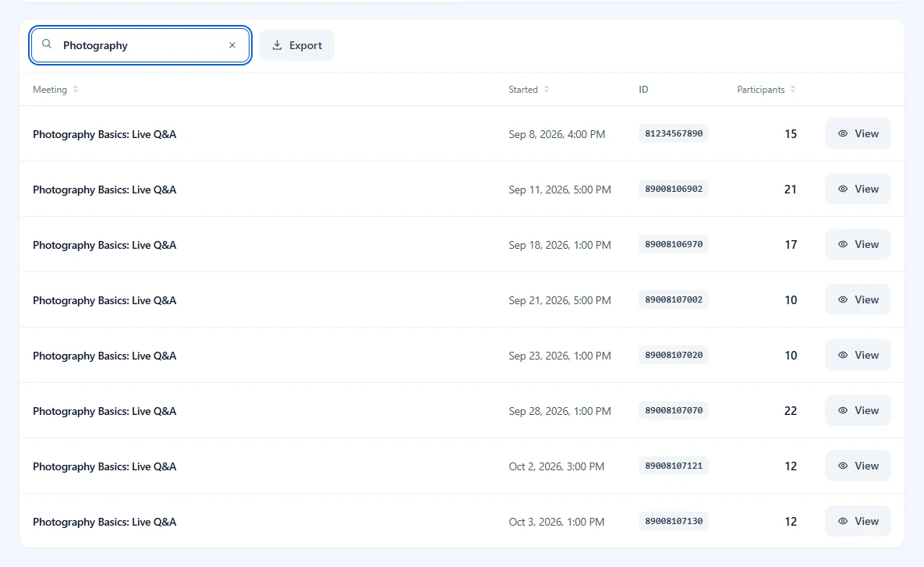Sort by Participants column arrows
The width and height of the screenshot is (924, 567).
coord(792,90)
